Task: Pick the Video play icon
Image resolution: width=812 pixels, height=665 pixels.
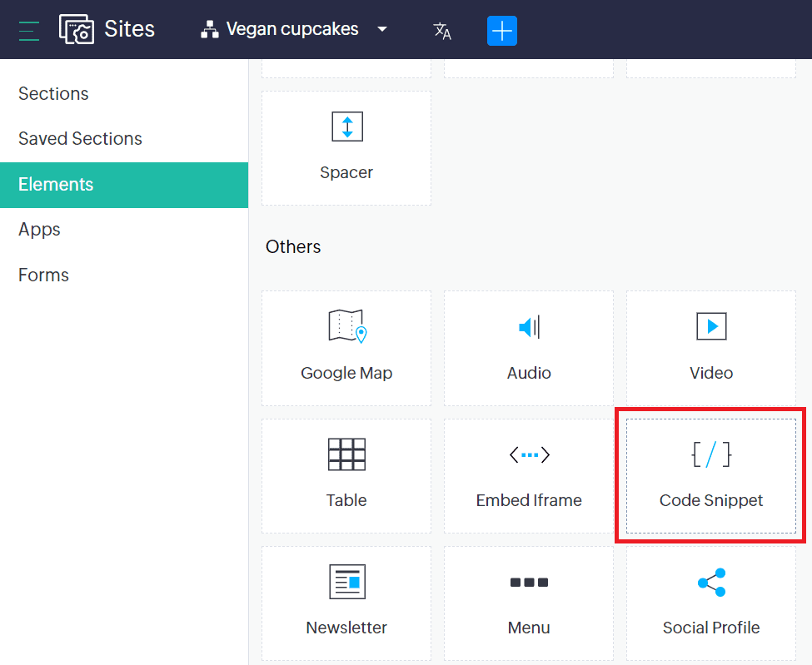Action: (x=711, y=326)
